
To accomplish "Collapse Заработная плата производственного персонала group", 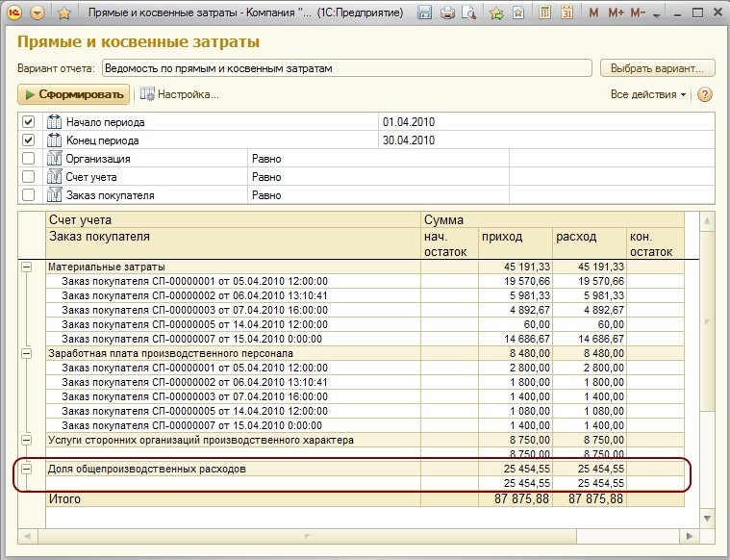I will 27,353.
